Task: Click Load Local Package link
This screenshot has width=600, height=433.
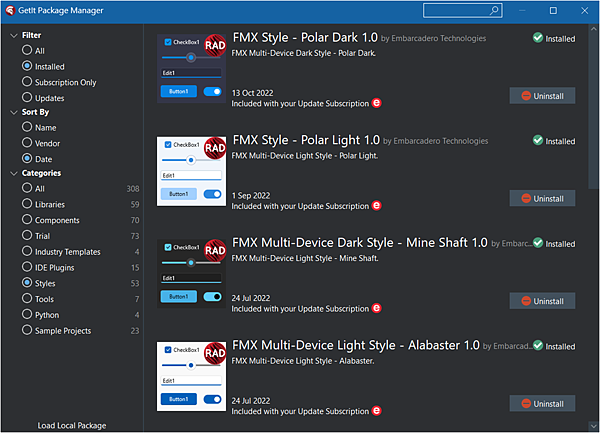Action: point(72,425)
